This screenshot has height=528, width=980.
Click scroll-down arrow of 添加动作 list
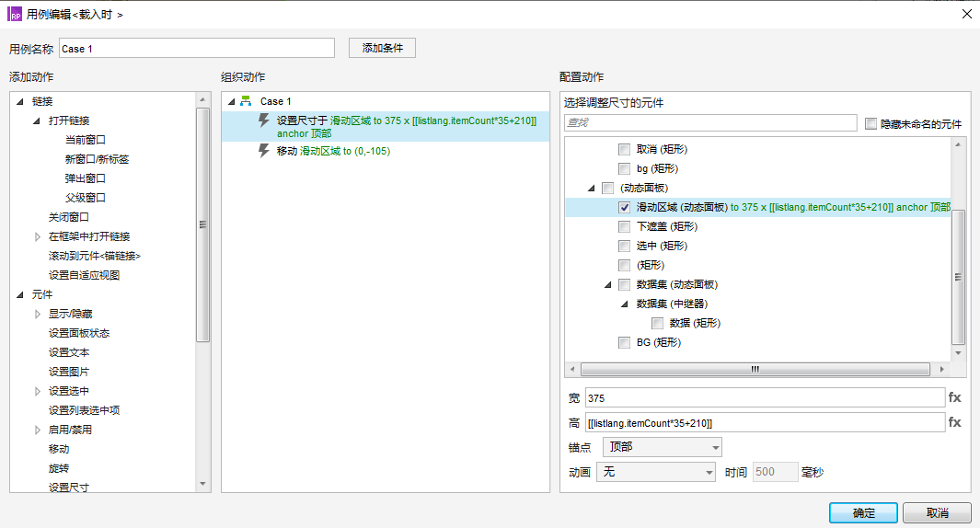point(202,484)
